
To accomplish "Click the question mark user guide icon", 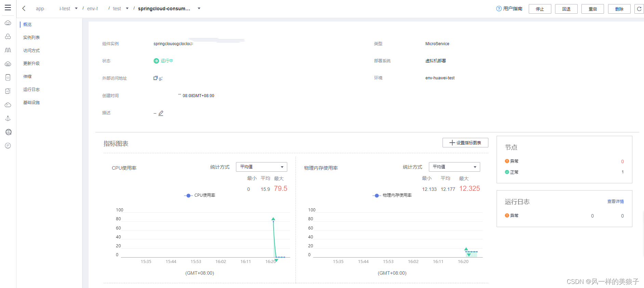I will 499,9.
